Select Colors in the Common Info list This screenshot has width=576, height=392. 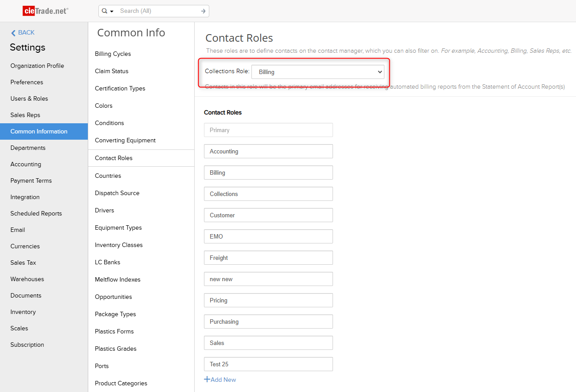pos(104,106)
